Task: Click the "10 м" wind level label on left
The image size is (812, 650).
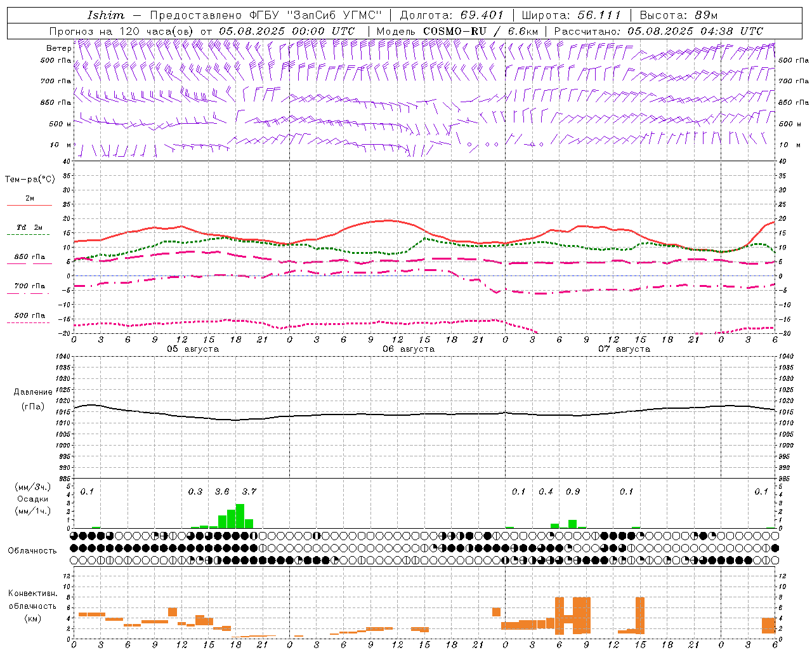Action: pos(60,145)
